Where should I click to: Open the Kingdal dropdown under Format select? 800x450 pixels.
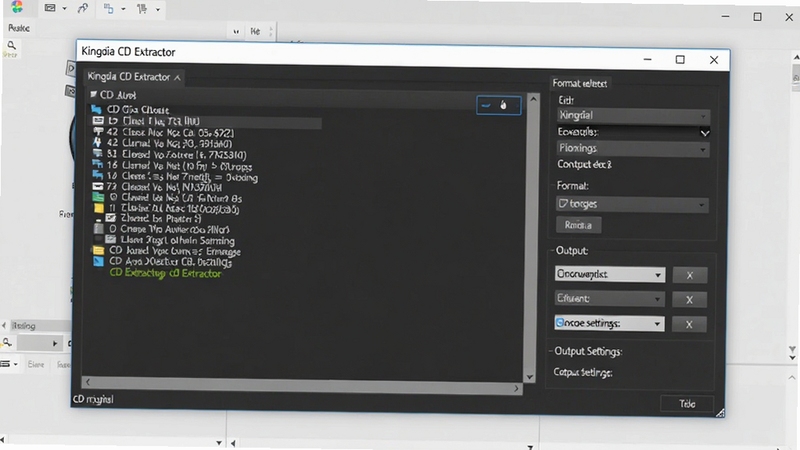point(633,116)
